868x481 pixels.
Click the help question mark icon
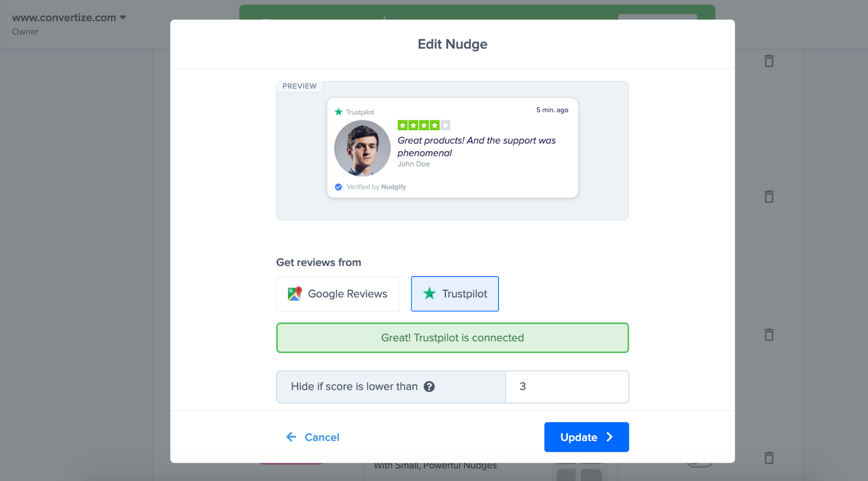tap(429, 387)
